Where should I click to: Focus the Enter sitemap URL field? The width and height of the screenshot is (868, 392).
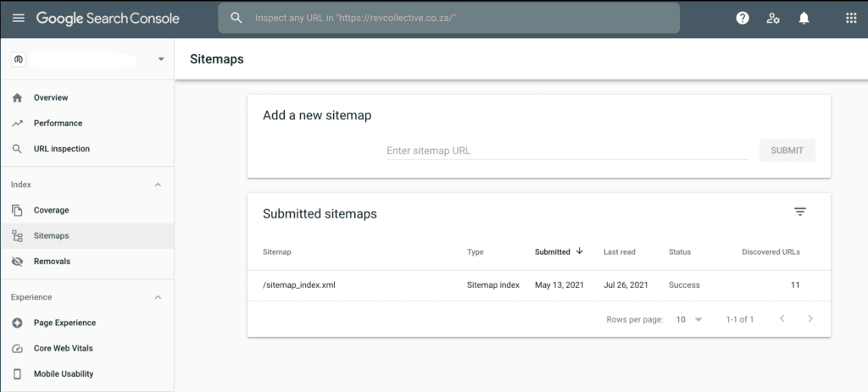pos(567,151)
